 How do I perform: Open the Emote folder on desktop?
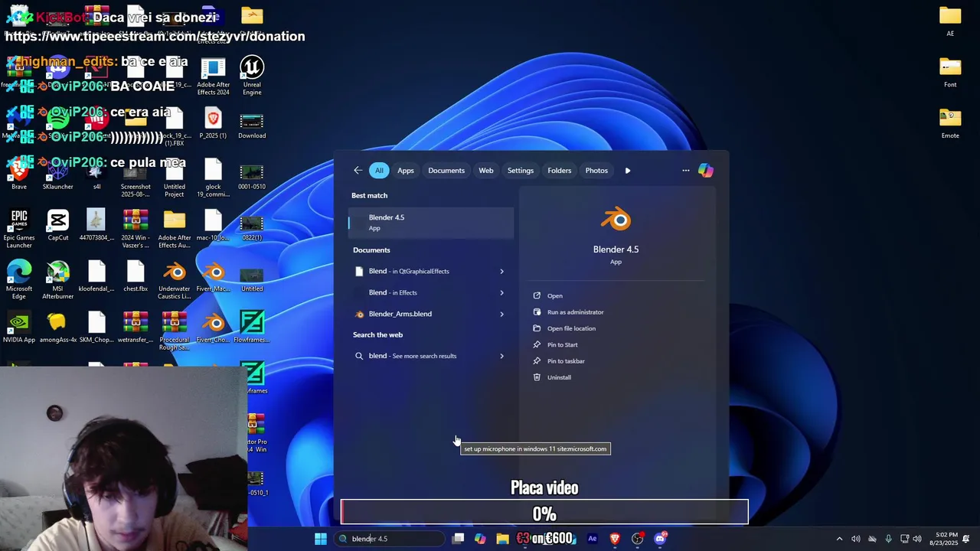click(950, 123)
